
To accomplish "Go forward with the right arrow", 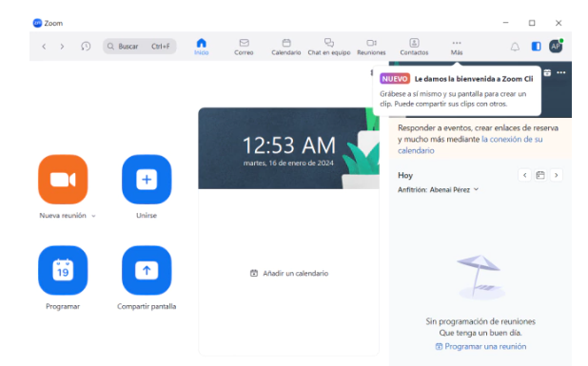I will pos(62,47).
